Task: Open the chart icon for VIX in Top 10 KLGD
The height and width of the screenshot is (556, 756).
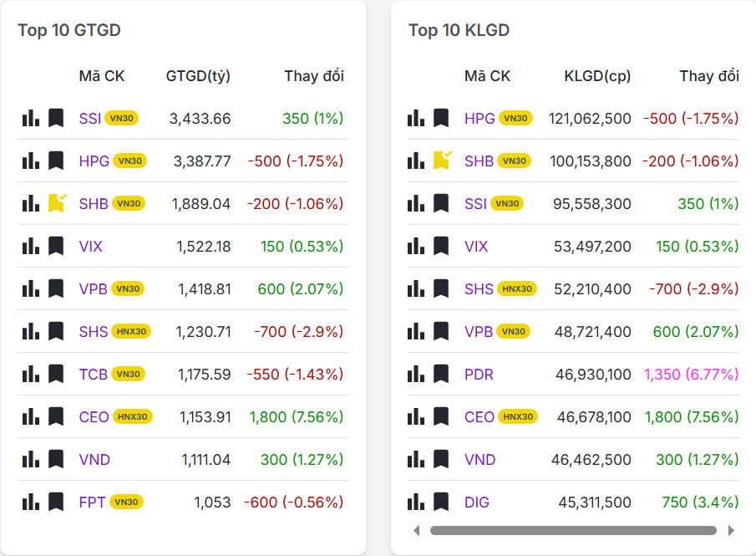Action: pyautogui.click(x=416, y=246)
